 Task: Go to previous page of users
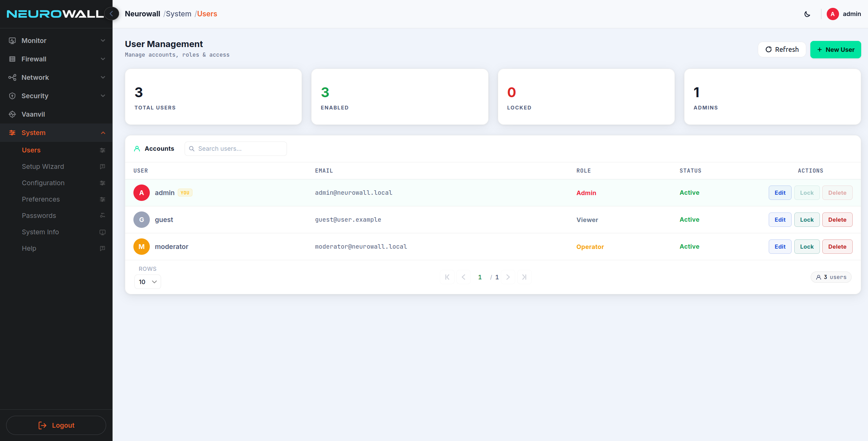pyautogui.click(x=464, y=277)
